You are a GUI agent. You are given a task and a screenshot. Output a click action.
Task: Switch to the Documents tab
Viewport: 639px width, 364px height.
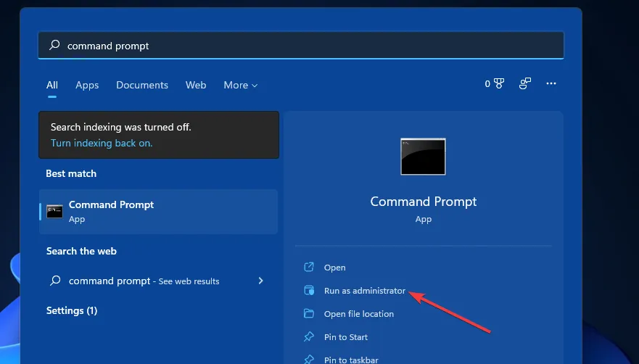142,85
